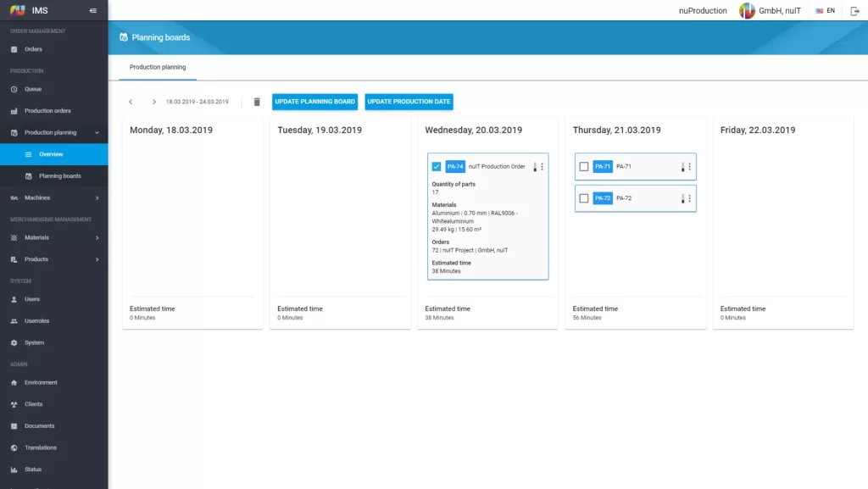Open Planning boards in the sidebar
Screen dimensions: 868x489
[x=59, y=176]
